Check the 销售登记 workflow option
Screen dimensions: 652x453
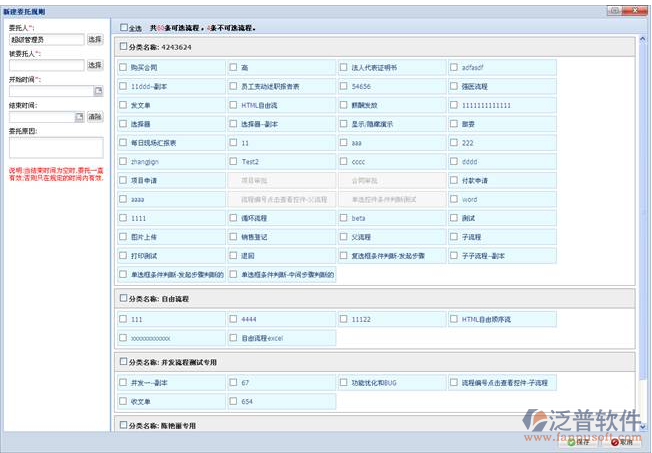[234, 237]
